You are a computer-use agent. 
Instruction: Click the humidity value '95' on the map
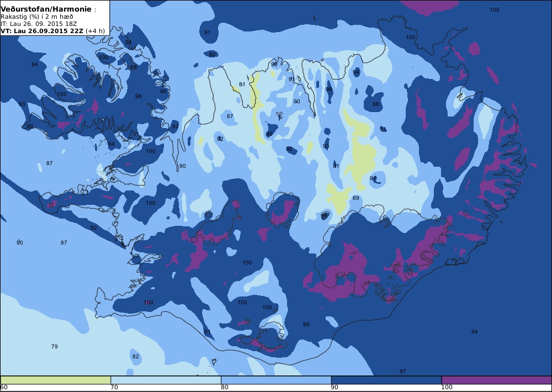click(x=269, y=134)
